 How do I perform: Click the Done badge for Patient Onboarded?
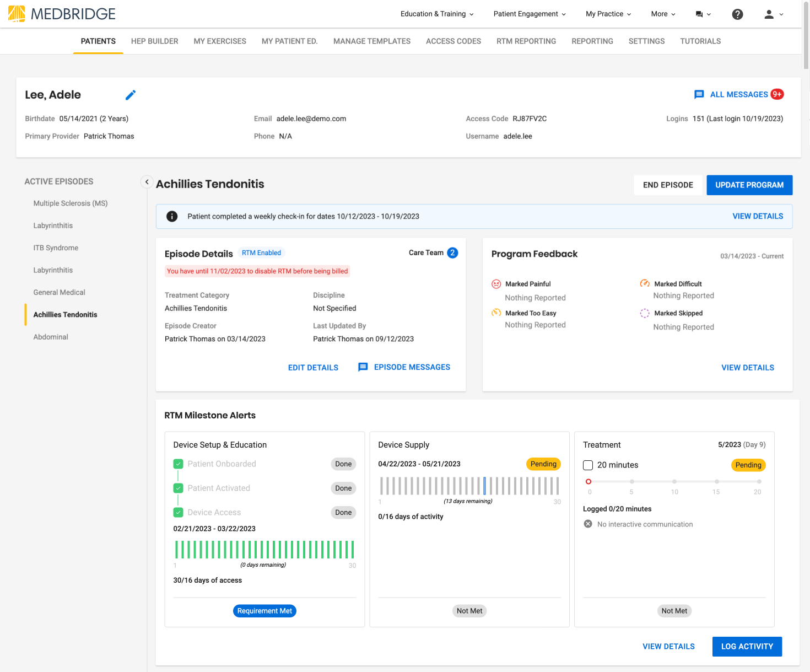pyautogui.click(x=343, y=464)
